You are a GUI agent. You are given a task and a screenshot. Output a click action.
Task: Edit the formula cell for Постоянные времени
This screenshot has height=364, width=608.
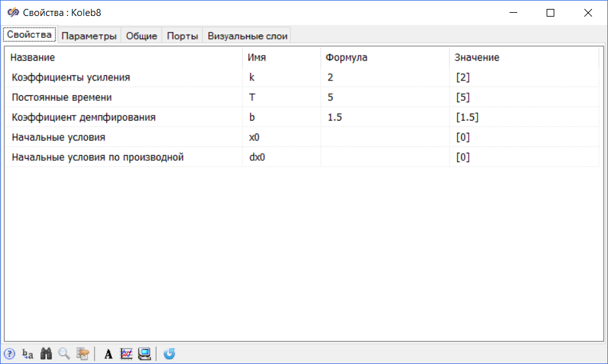(x=384, y=97)
